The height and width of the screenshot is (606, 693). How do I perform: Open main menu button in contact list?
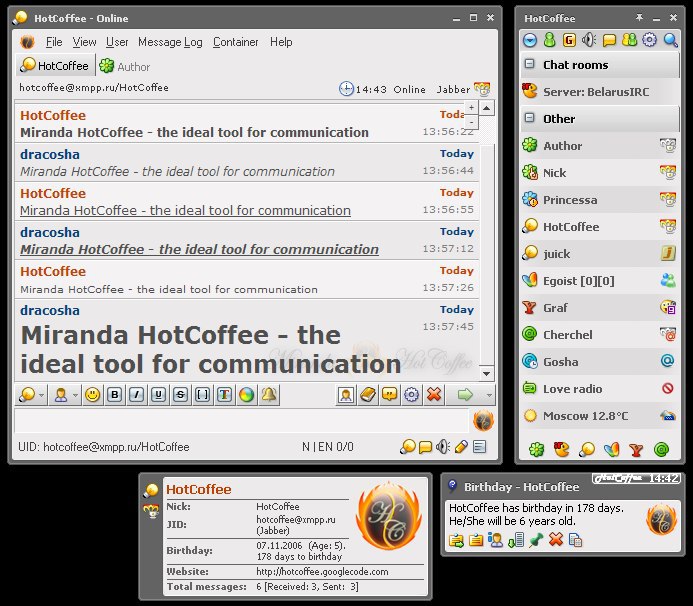tap(530, 40)
